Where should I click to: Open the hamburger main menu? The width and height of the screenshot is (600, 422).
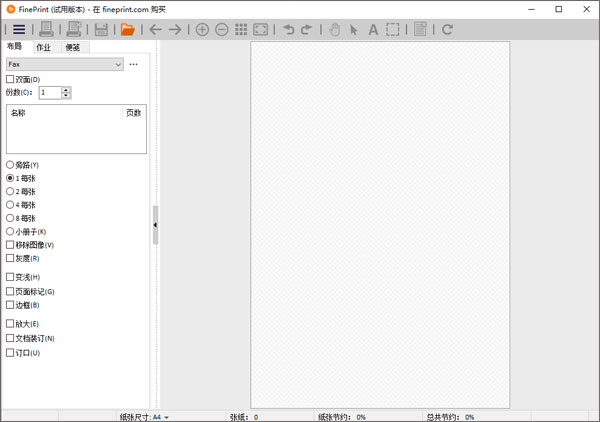(19, 30)
